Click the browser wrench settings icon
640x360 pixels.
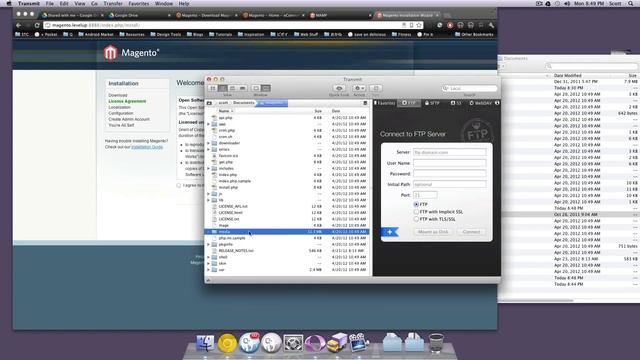(491, 25)
